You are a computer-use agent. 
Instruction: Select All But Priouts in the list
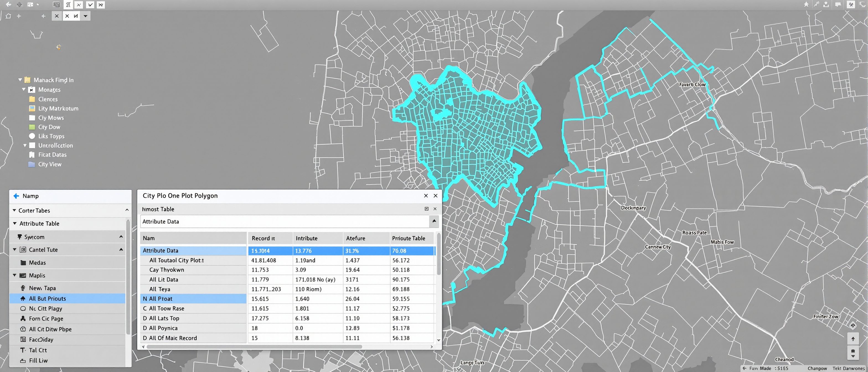pos(67,299)
